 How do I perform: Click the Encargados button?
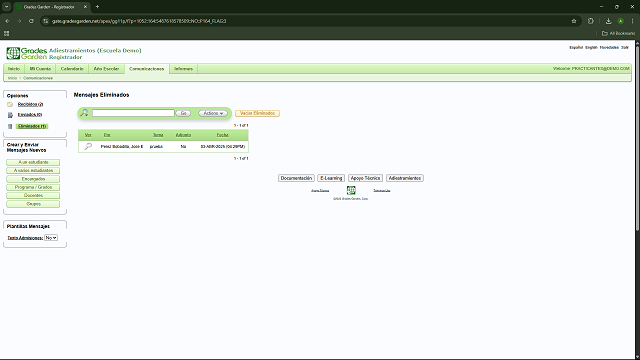coord(33,179)
